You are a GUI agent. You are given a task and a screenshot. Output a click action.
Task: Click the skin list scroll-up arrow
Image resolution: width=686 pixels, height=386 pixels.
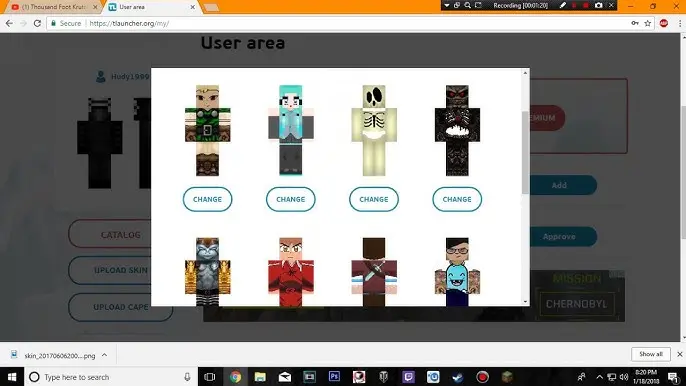(525, 73)
